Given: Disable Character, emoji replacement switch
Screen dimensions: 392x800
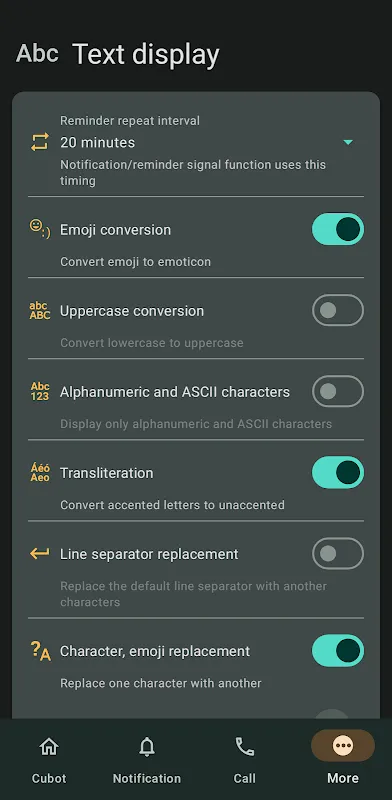Looking at the screenshot, I should pos(338,651).
